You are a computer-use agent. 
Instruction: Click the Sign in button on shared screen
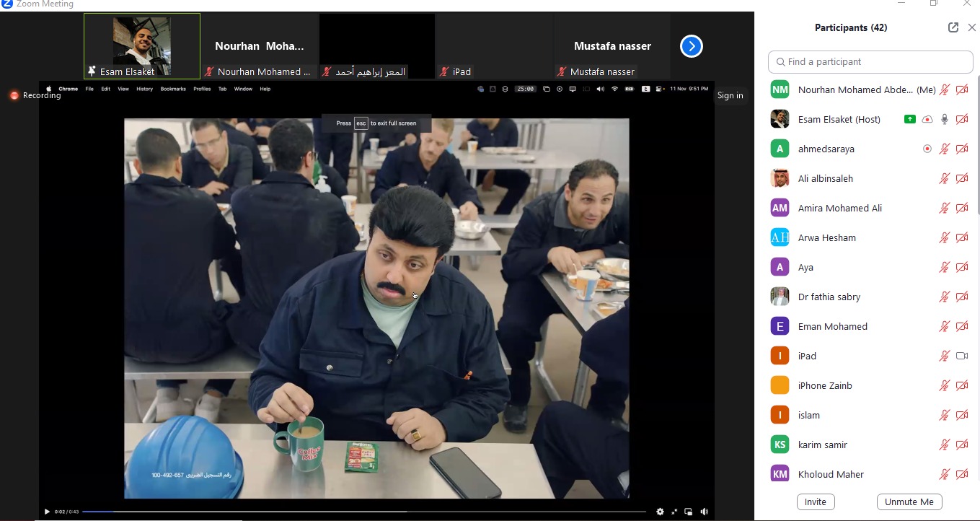pos(730,95)
